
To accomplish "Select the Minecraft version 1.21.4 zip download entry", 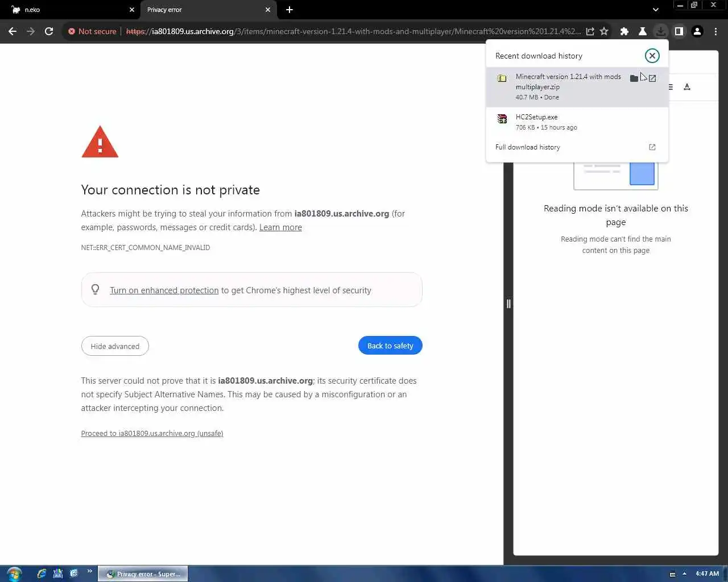I will click(577, 86).
